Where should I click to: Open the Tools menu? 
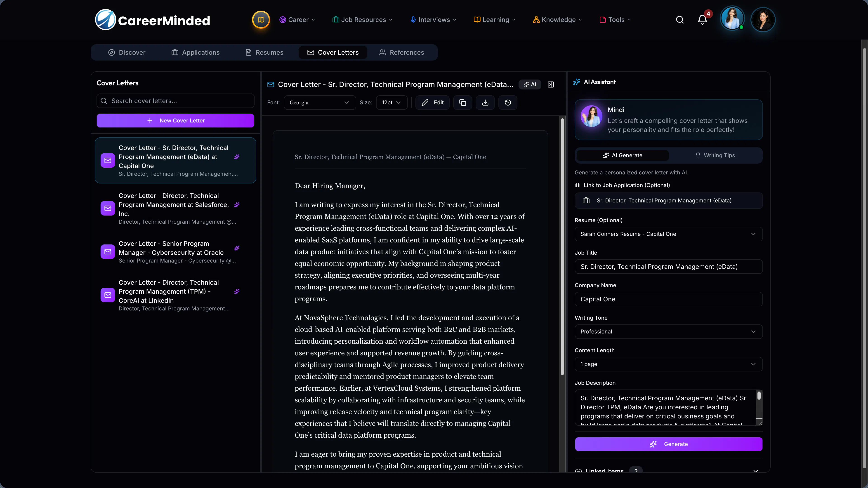point(615,20)
